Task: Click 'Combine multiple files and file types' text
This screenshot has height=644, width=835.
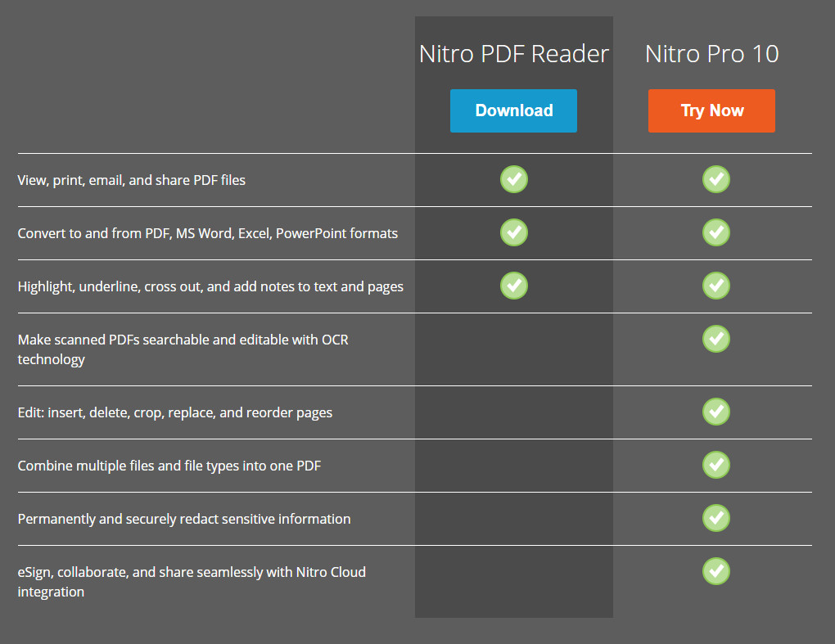Action: pos(169,466)
